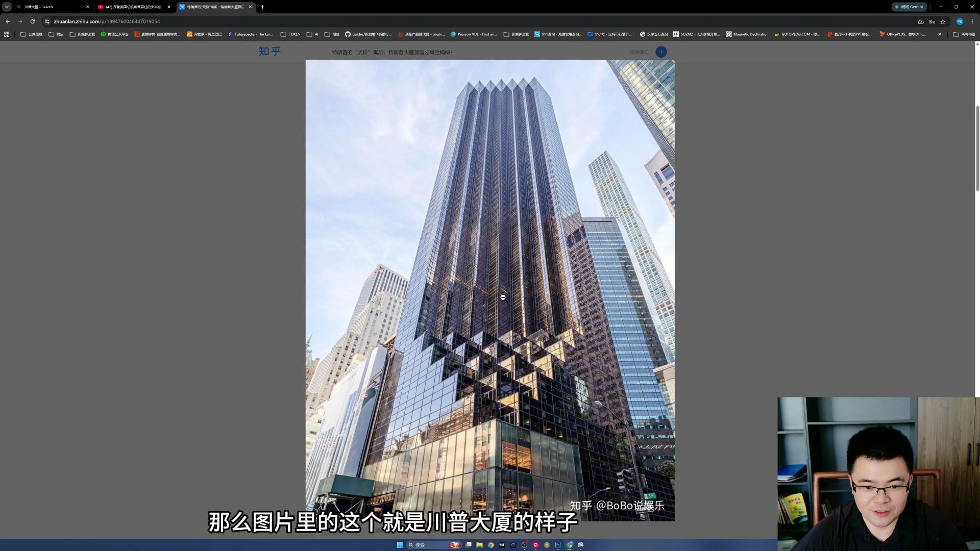
Task: Go back to the previous page
Action: click(8, 21)
